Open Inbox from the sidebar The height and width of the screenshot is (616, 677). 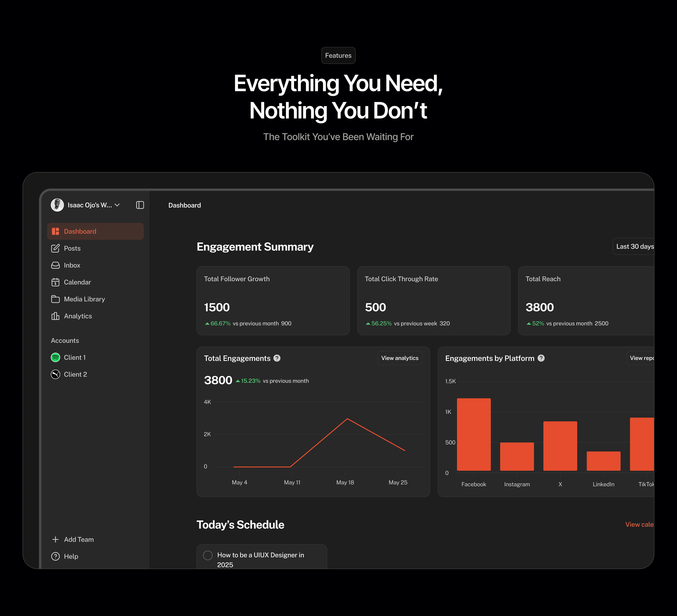(95, 265)
